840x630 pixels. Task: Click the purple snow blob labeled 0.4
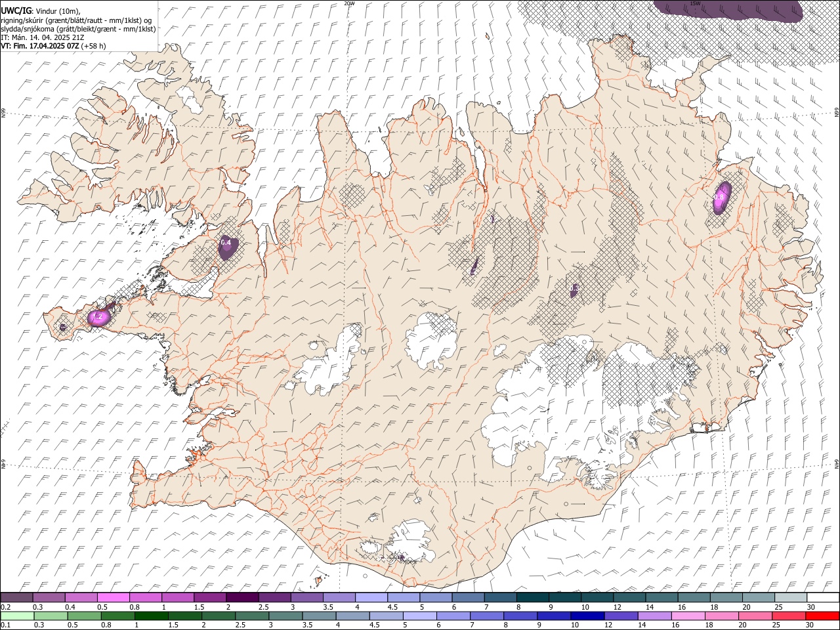(x=227, y=247)
